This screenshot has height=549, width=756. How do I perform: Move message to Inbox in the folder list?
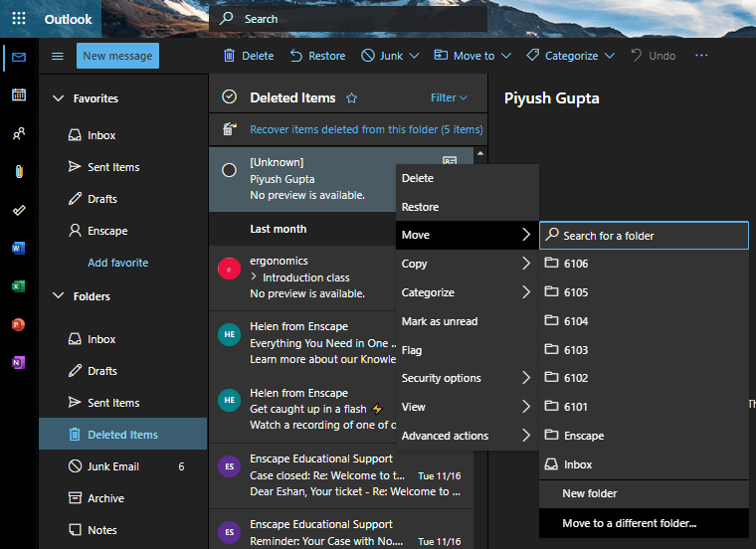tap(644, 464)
